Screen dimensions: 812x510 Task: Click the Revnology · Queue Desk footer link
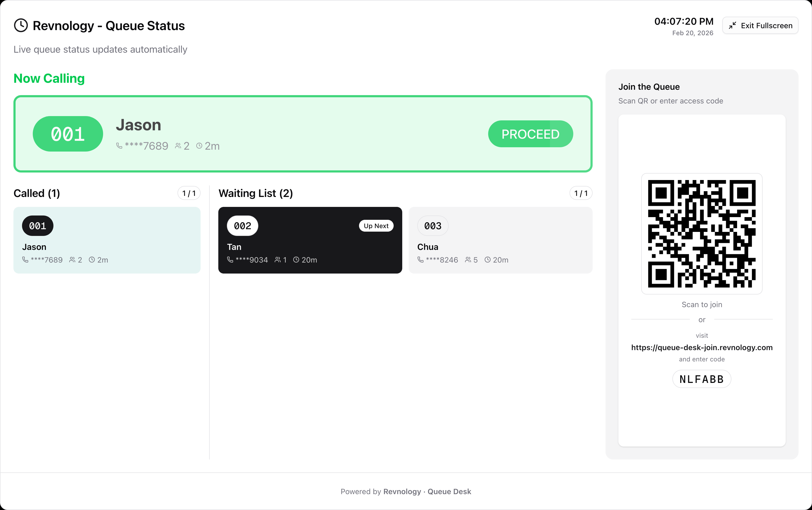click(x=427, y=491)
